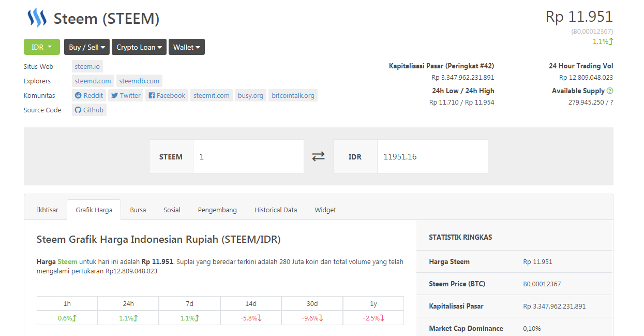Switch to the Ikhtisar tab
This screenshot has width=644, height=336.
click(x=48, y=210)
